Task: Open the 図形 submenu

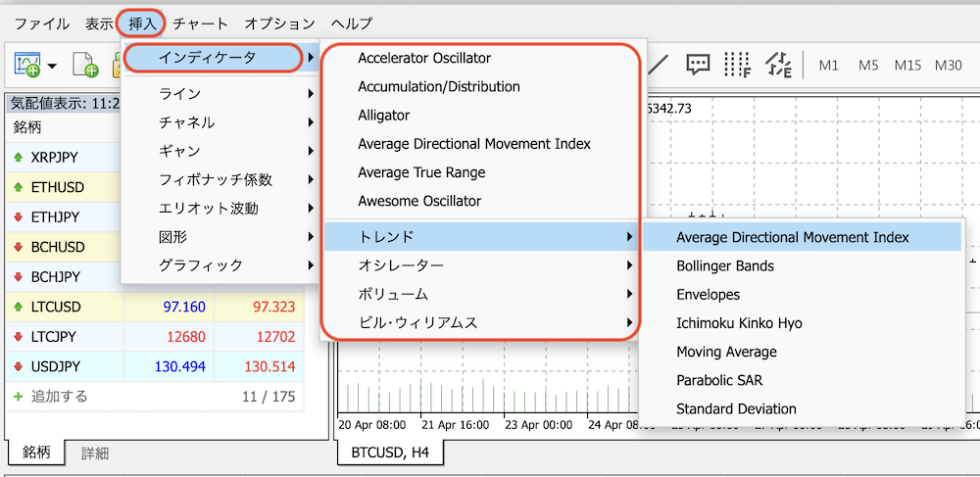Action: (x=220, y=237)
